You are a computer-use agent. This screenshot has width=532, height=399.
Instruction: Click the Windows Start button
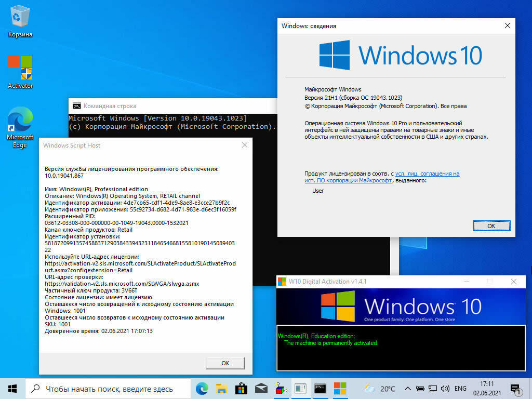12,388
